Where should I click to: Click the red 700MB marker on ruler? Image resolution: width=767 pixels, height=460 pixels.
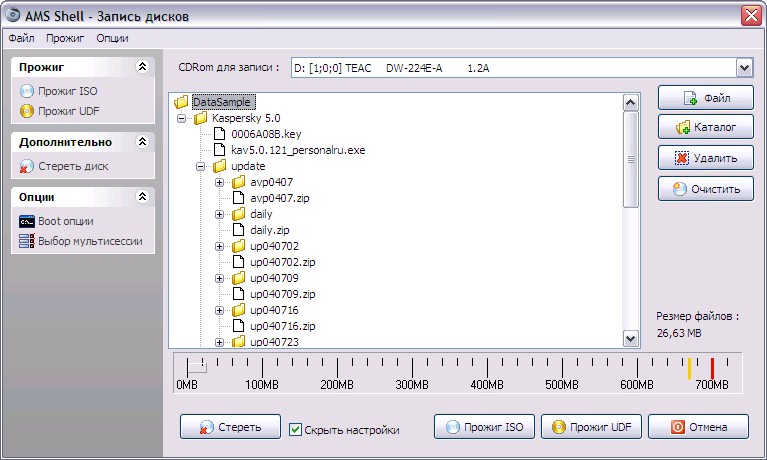coord(712,368)
